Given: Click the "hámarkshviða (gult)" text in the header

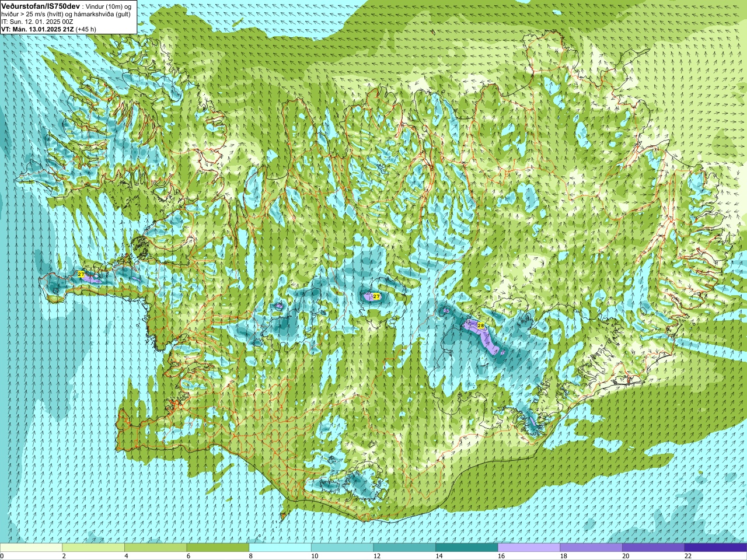Looking at the screenshot, I should (x=102, y=14).
